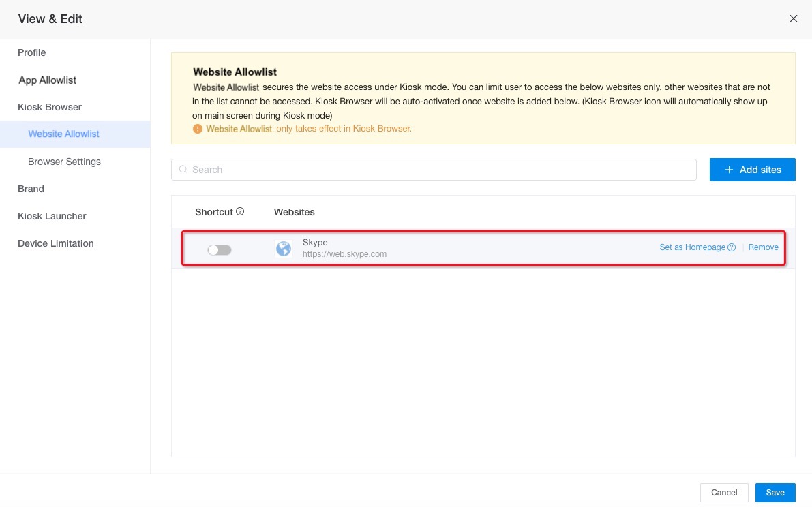
Task: Select Website Allowlist in sidebar
Action: tap(63, 134)
